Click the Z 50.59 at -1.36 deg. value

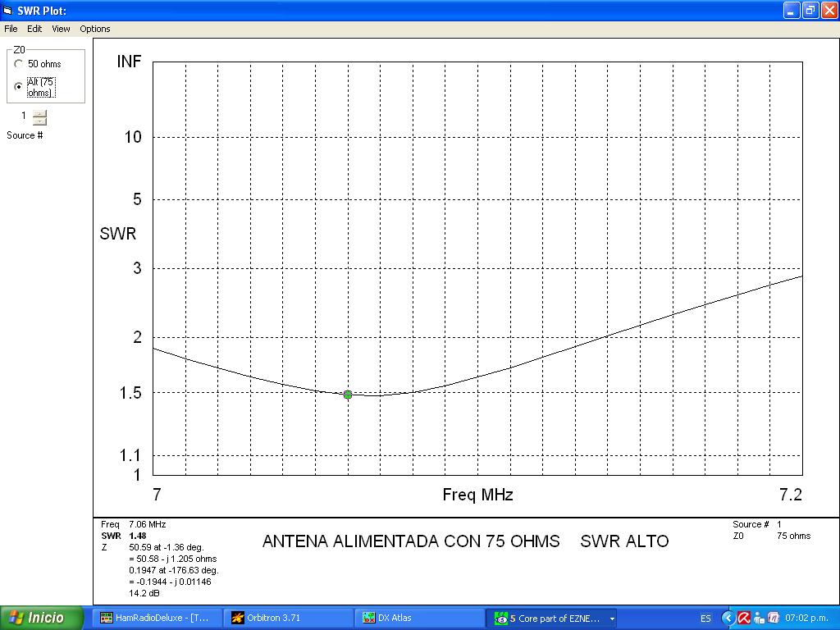click(x=167, y=547)
